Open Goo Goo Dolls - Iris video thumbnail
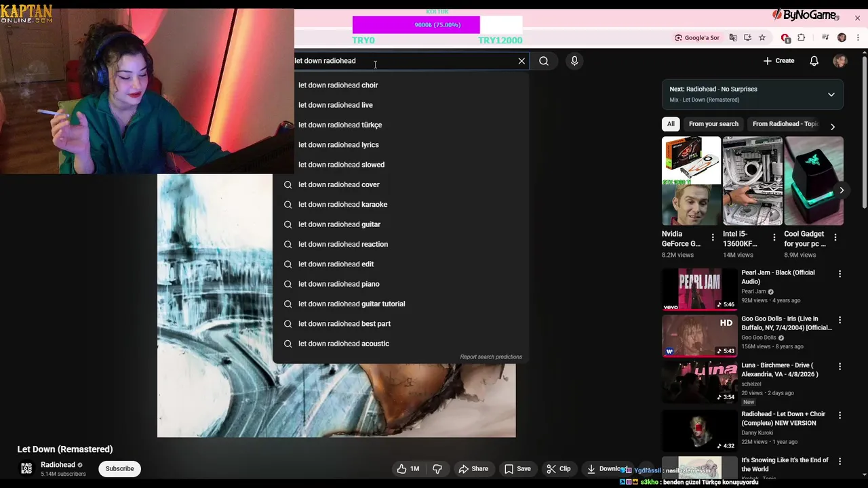The image size is (868, 488). [x=699, y=335]
